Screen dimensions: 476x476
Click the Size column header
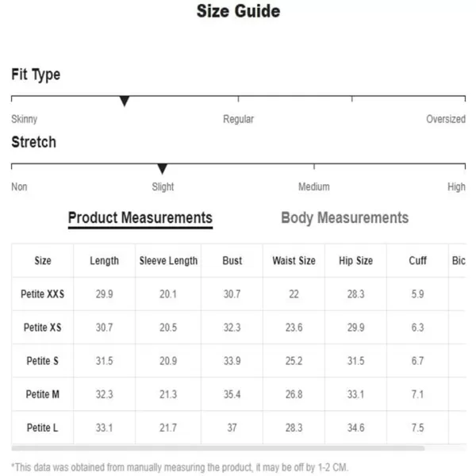pyautogui.click(x=43, y=260)
